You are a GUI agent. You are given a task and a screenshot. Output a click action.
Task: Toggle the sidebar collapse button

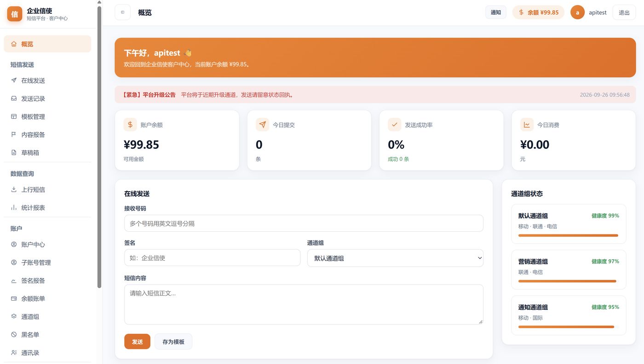point(123,12)
